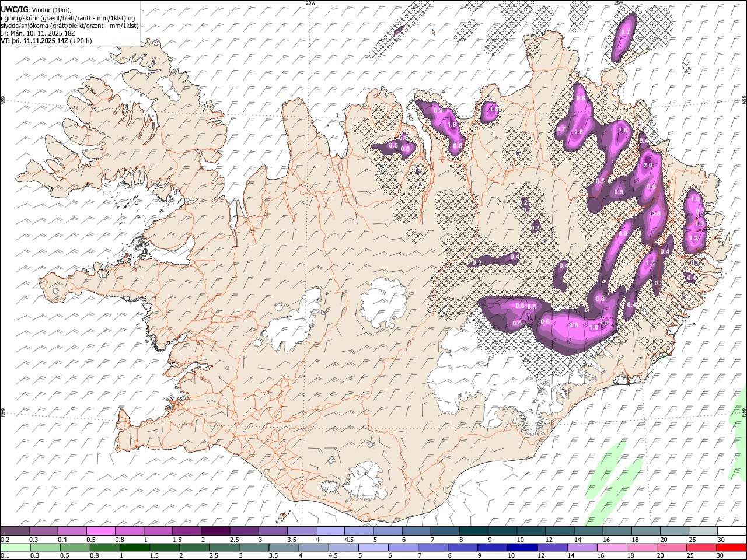Viewport: 747px width, 560px height.
Task: Click the 'UWC/IG' title text
Action: tap(14, 9)
